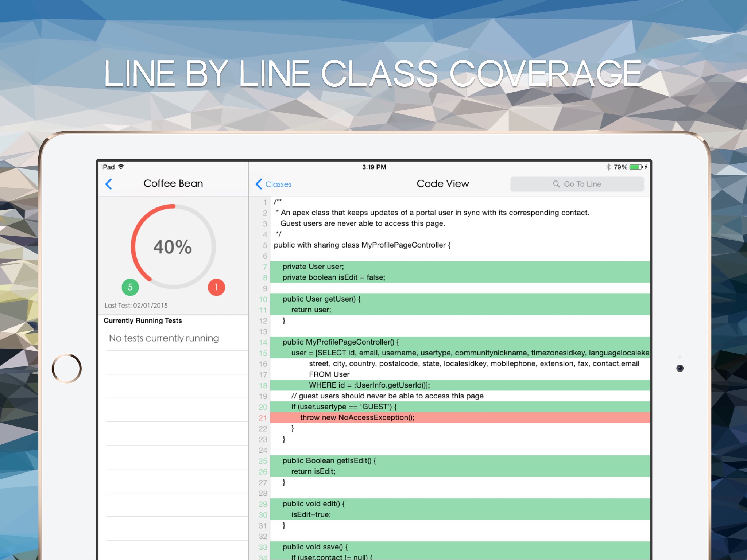Viewport: 747px width, 560px height.
Task: Tap the public User getUser() line
Action: 321,299
